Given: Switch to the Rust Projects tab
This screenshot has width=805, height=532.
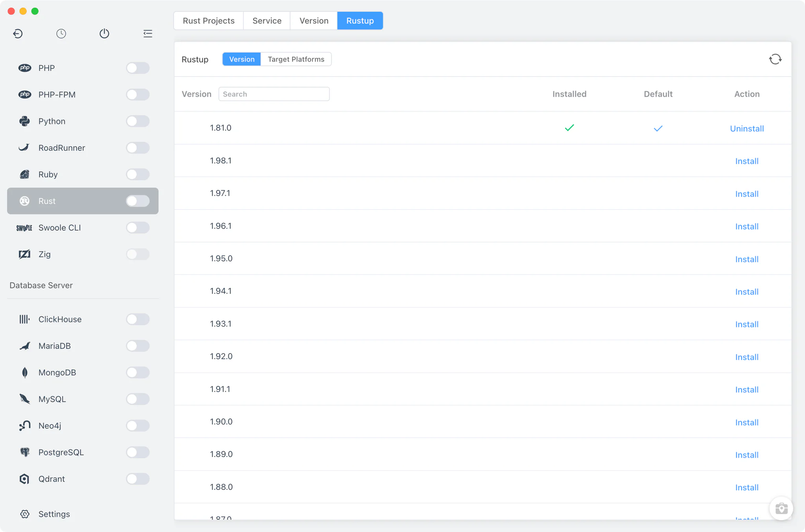Looking at the screenshot, I should [x=208, y=21].
